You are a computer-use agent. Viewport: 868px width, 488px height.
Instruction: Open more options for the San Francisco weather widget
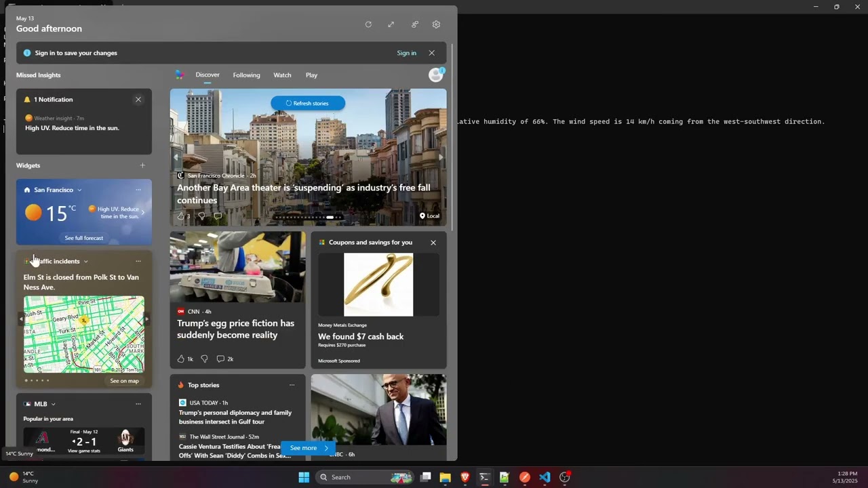(138, 190)
